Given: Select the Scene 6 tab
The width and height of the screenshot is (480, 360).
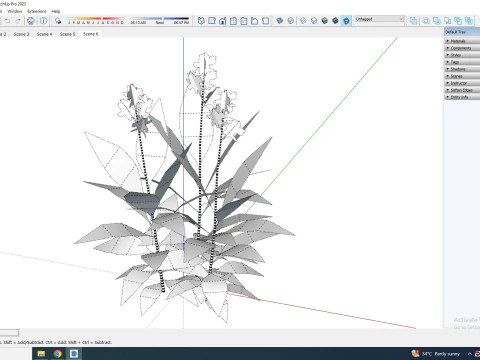Looking at the screenshot, I should pyautogui.click(x=91, y=34).
